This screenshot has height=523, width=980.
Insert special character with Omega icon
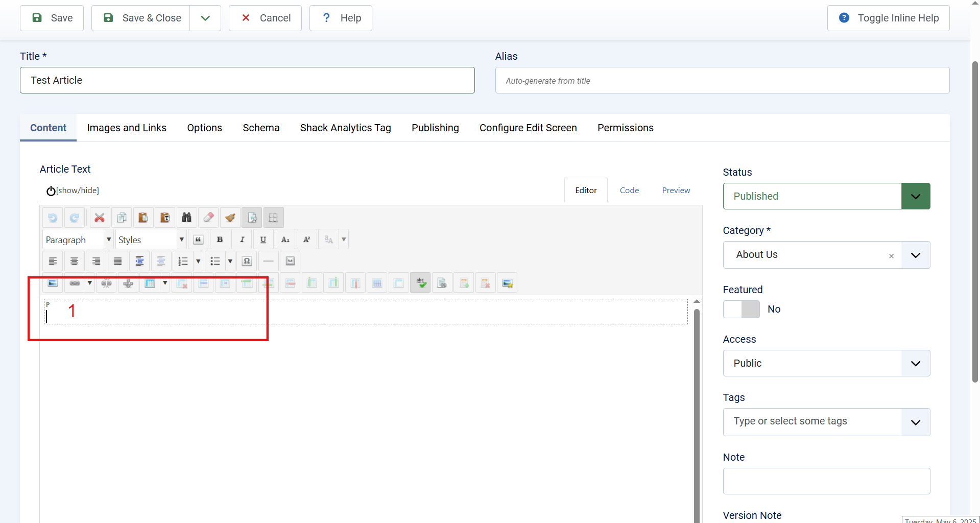point(247,261)
